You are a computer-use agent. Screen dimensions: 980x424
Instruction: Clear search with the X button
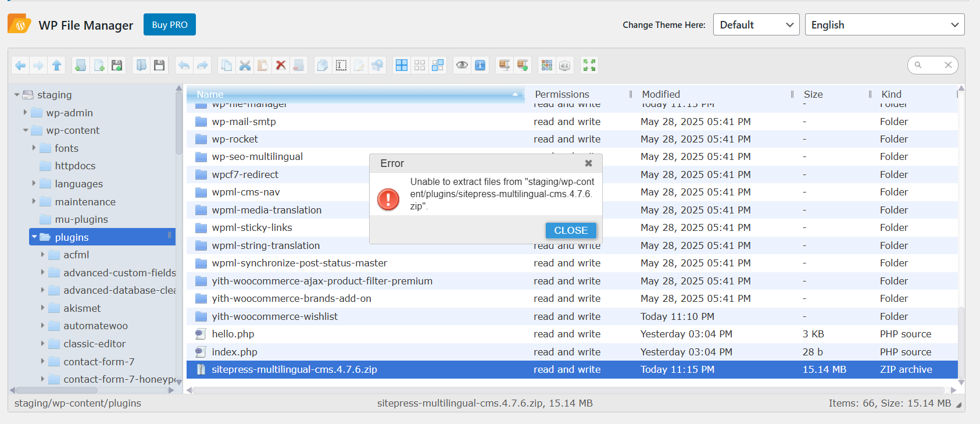(x=948, y=65)
